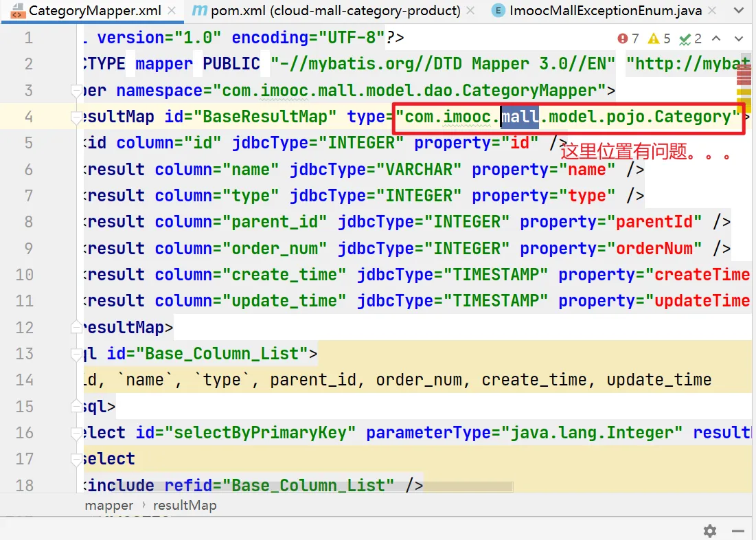Screen dimensions: 756x540
Task: Click line number 4 in the gutter
Action: pyautogui.click(x=29, y=117)
